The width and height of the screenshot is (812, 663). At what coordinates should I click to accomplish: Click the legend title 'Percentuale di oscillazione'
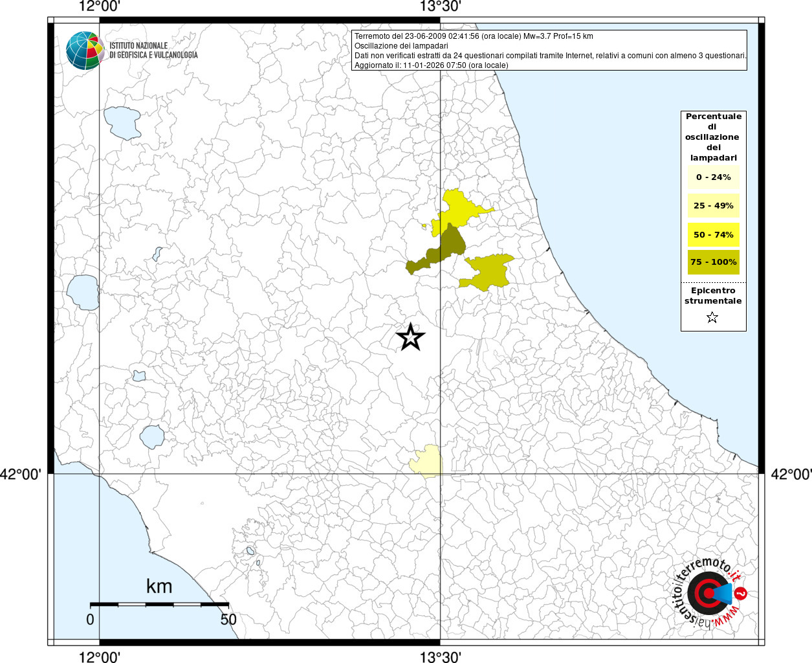coord(714,137)
